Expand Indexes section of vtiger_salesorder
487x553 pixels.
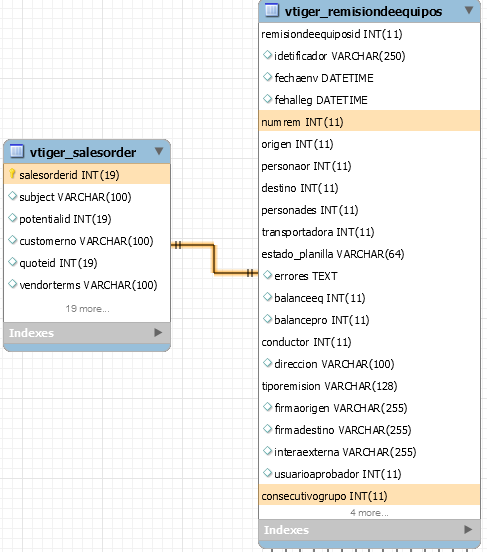(x=158, y=332)
